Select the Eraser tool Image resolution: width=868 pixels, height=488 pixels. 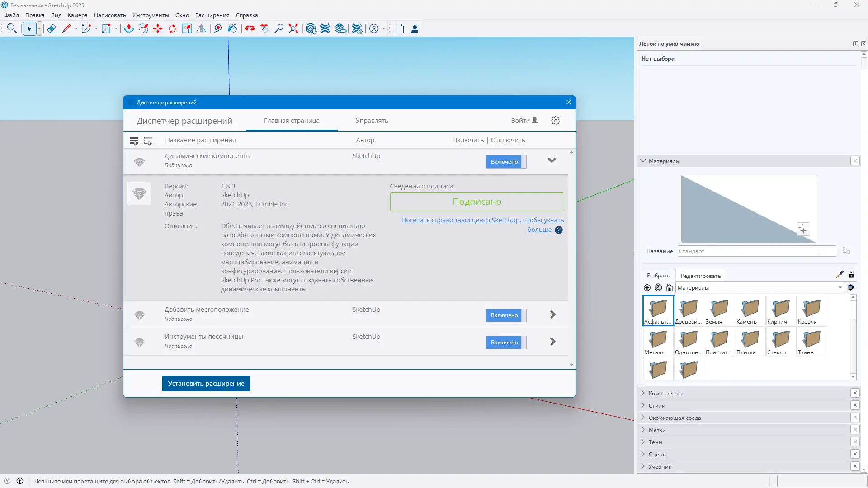click(52, 29)
